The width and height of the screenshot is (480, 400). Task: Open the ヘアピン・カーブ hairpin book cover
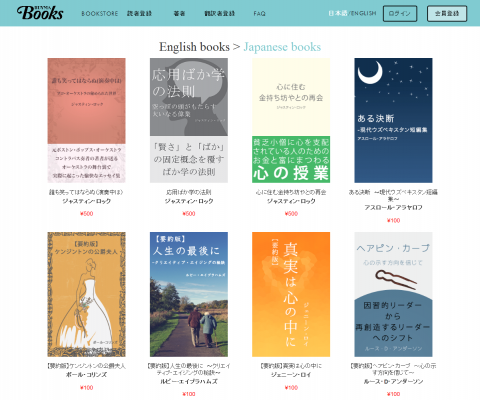tap(393, 294)
